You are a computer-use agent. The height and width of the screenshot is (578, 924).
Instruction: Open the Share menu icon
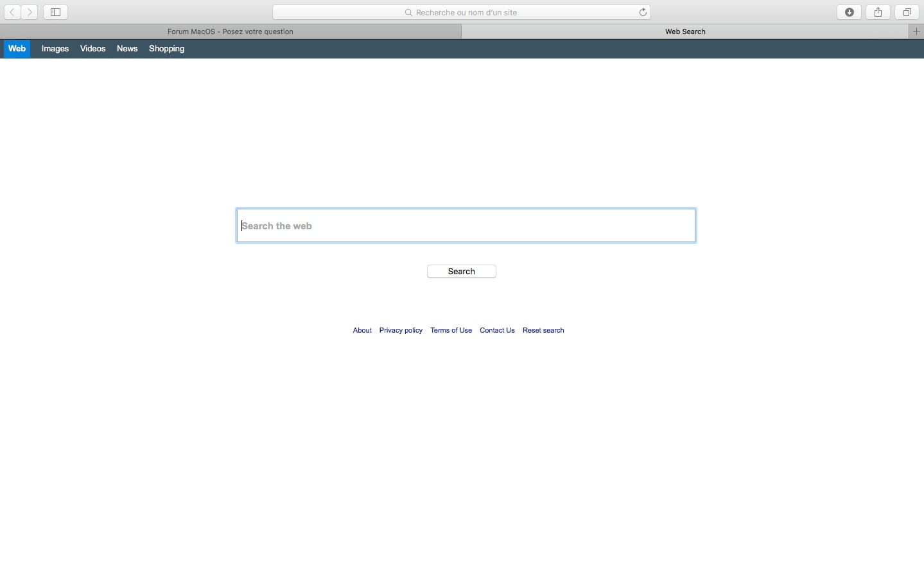click(878, 12)
